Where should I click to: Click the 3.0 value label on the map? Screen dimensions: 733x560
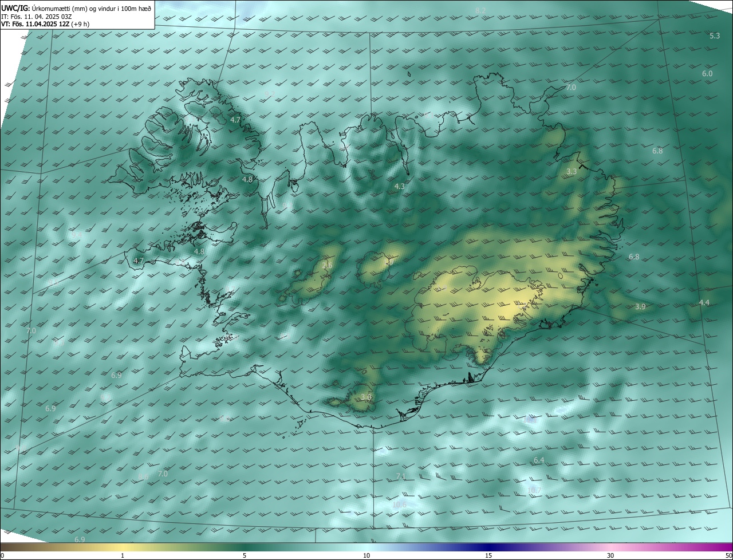pos(366,397)
